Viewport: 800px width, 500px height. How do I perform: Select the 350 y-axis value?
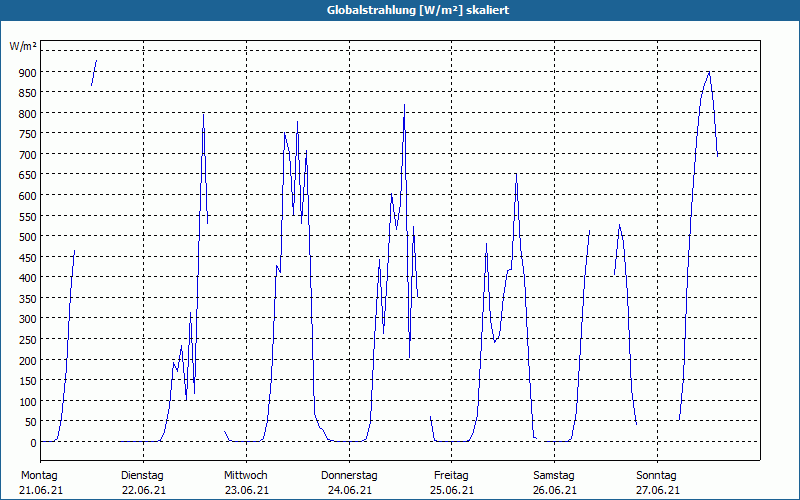28,299
